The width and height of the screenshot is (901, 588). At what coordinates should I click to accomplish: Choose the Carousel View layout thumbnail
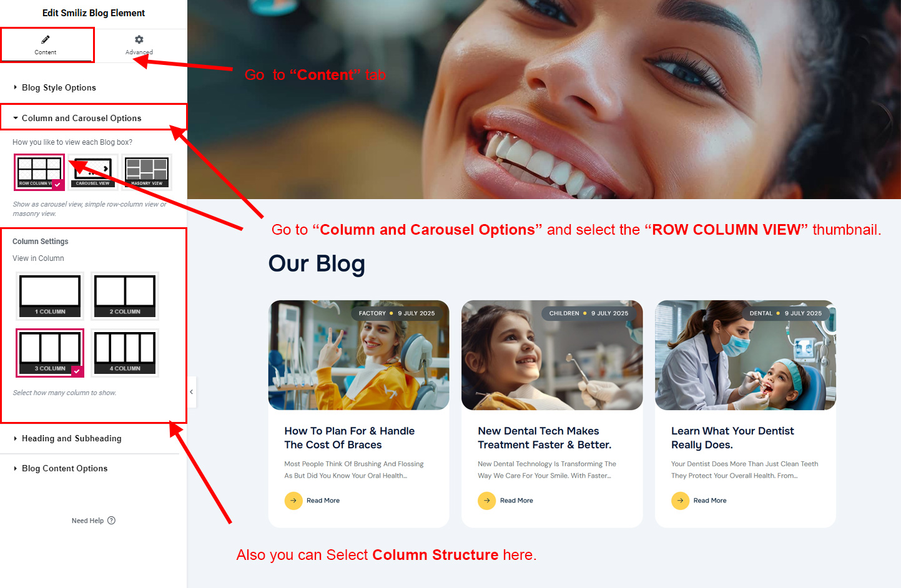93,172
